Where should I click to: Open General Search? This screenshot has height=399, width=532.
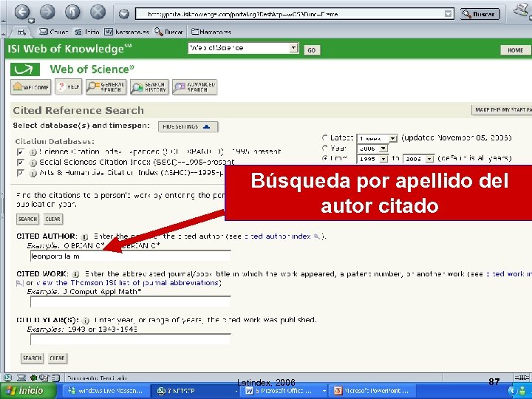[106, 87]
